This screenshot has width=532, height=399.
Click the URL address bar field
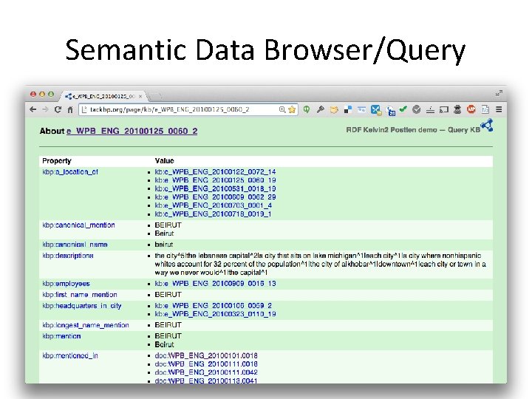(188, 109)
